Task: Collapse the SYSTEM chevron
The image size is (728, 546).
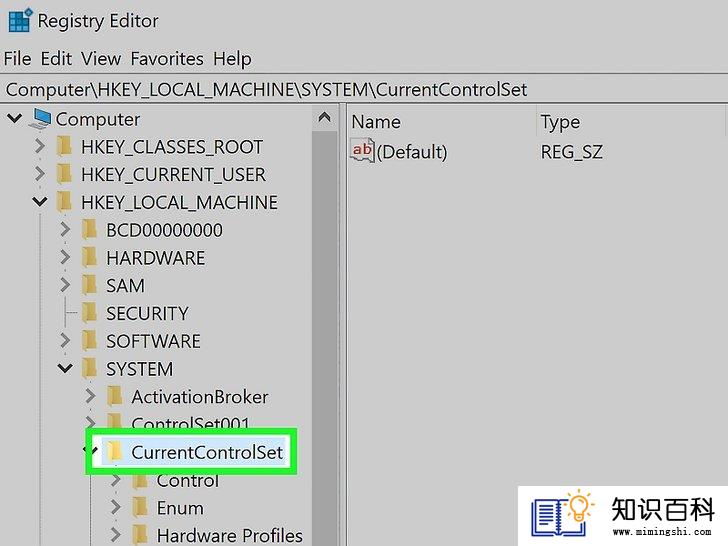Action: 65,369
